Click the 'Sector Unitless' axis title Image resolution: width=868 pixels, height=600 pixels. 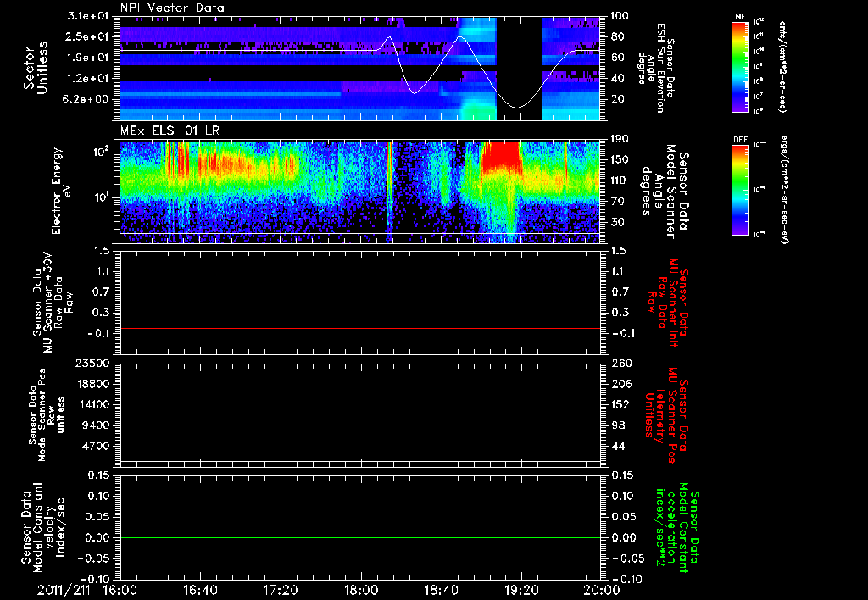[x=36, y=68]
